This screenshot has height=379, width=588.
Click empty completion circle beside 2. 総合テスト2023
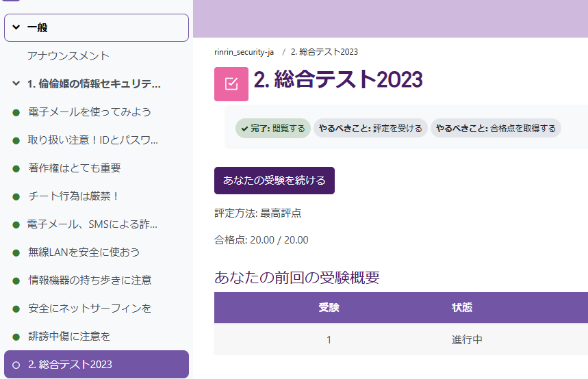tap(16, 365)
